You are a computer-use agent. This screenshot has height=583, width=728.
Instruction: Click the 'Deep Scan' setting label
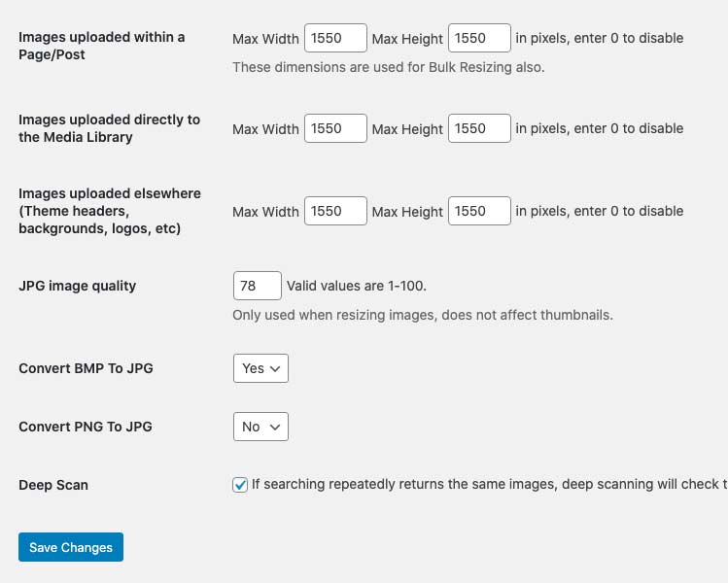(53, 485)
